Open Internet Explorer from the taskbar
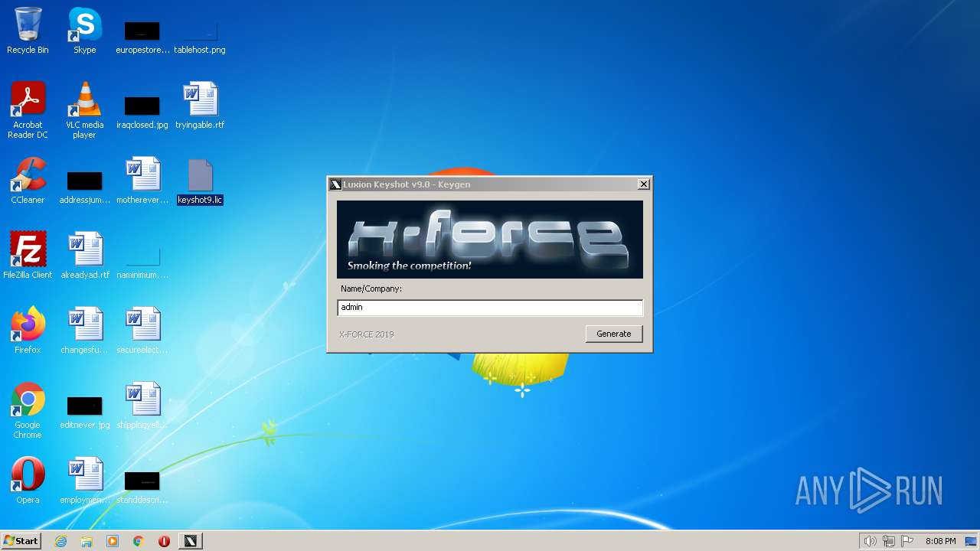 60,541
